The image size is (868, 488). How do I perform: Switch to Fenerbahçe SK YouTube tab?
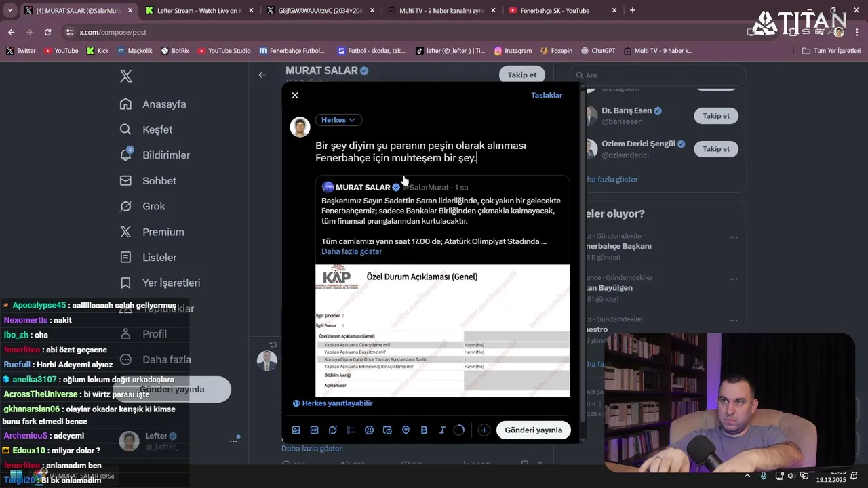pyautogui.click(x=563, y=11)
